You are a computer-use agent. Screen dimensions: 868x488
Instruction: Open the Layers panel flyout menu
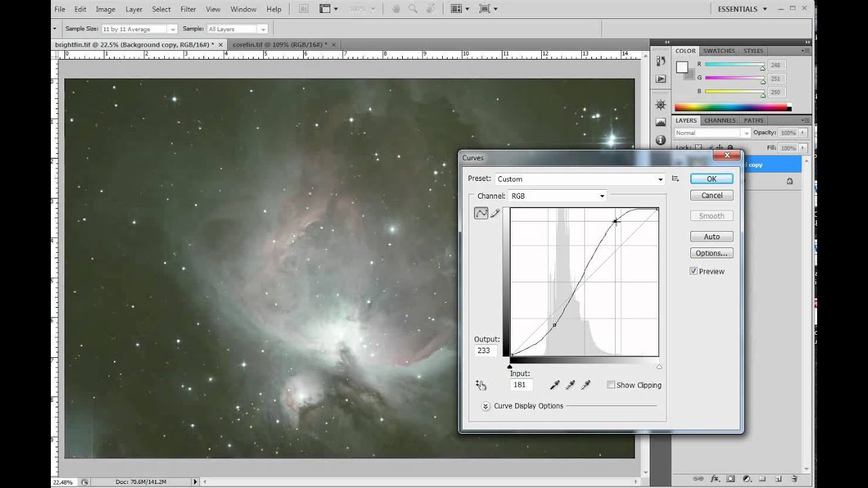(x=805, y=121)
